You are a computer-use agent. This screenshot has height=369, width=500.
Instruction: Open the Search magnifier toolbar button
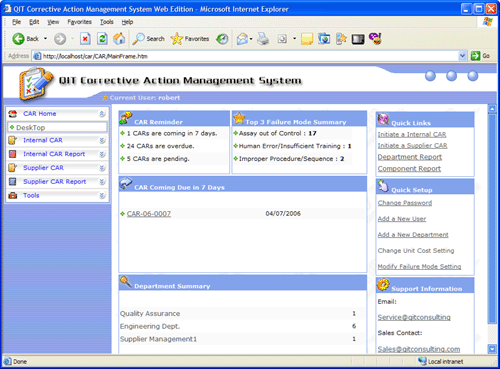coord(148,39)
